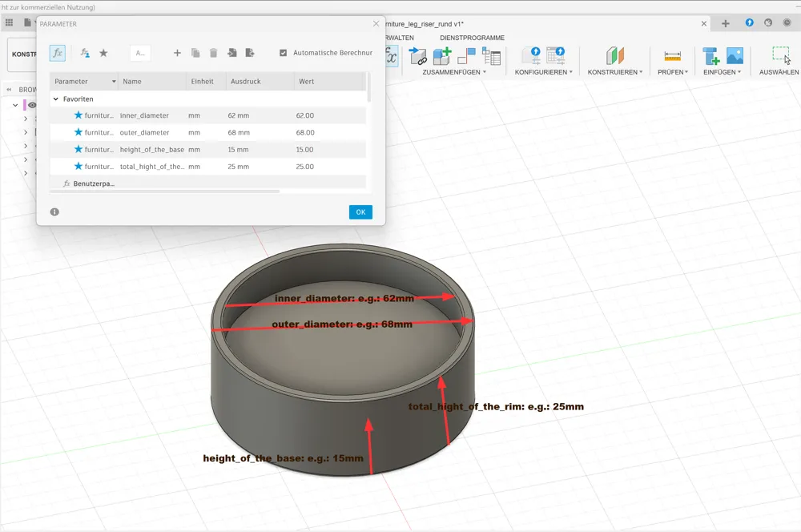Screen dimensions: 801x532
Task: Click the vertical scrollbar in parameter table
Action: [x=368, y=88]
